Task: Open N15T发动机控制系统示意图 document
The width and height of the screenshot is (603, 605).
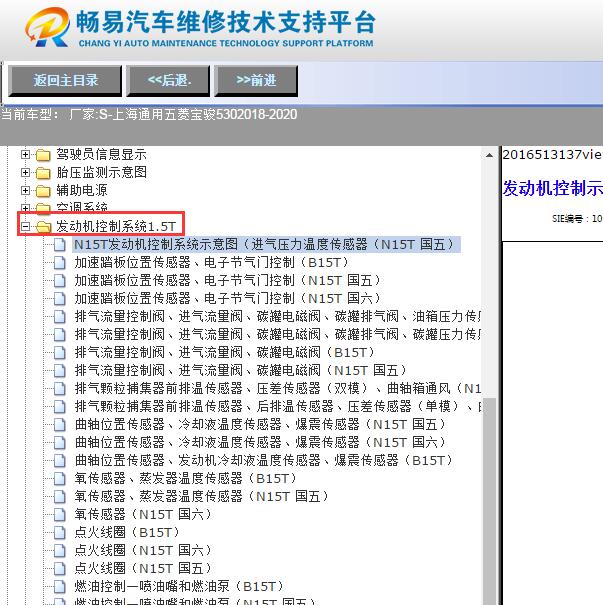Action: click(266, 244)
